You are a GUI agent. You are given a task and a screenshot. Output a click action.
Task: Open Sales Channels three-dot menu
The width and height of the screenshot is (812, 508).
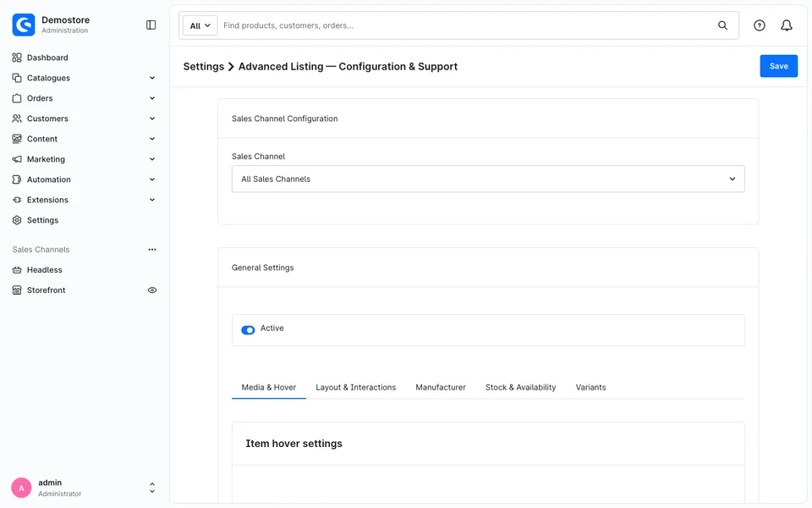coord(152,249)
